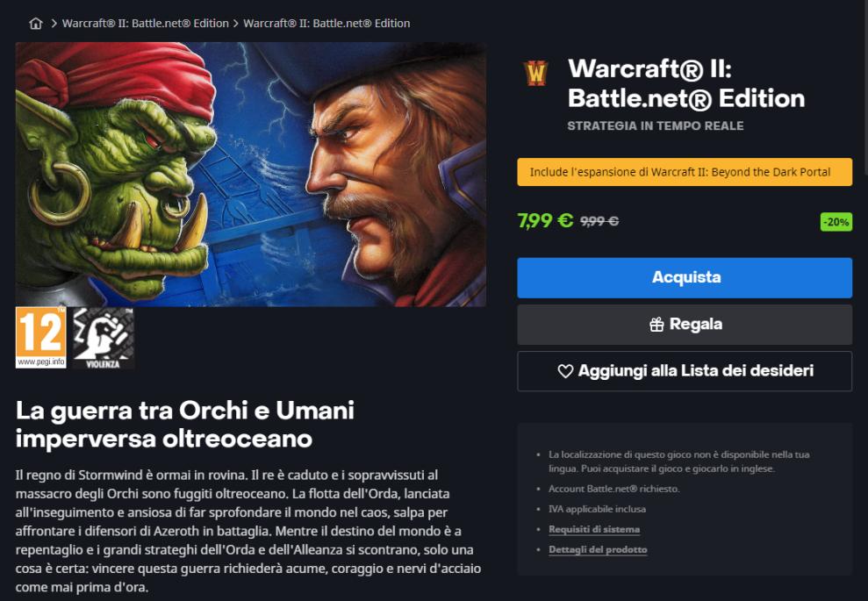Open the Requisiti di sistema link
This screenshot has height=601, width=868.
pos(594,529)
